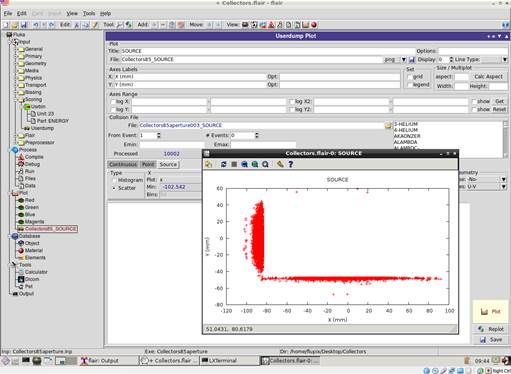Switch to the Source tab
Viewport: 511px width, 374px height.
(168, 164)
